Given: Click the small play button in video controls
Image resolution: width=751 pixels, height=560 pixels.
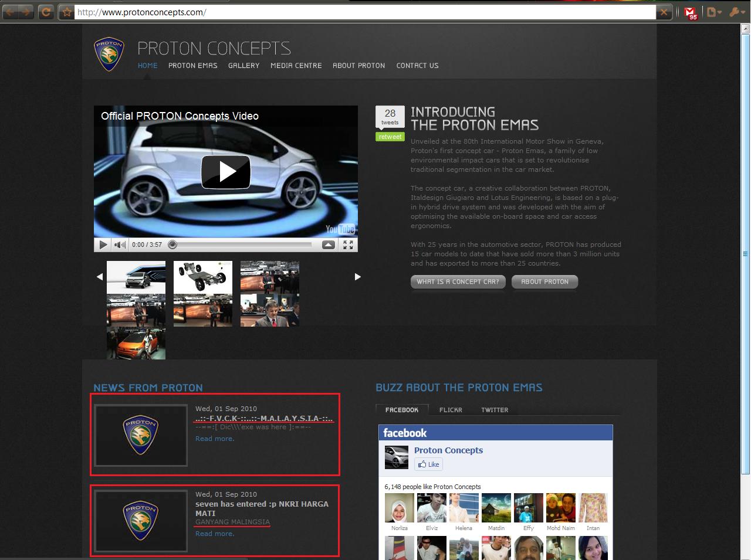Looking at the screenshot, I should [103, 245].
